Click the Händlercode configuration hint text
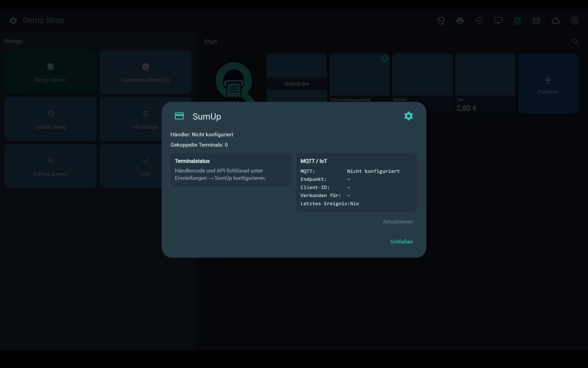 tap(220, 174)
